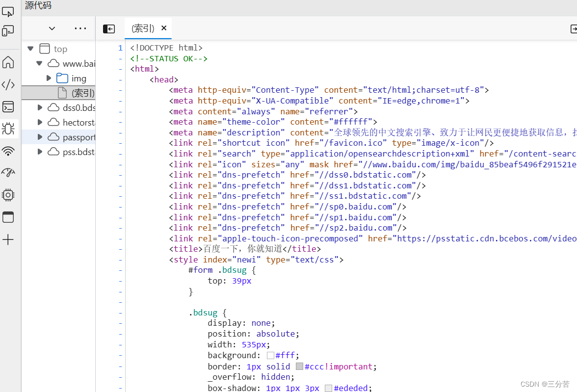Open the Sources bug icon

point(8,129)
